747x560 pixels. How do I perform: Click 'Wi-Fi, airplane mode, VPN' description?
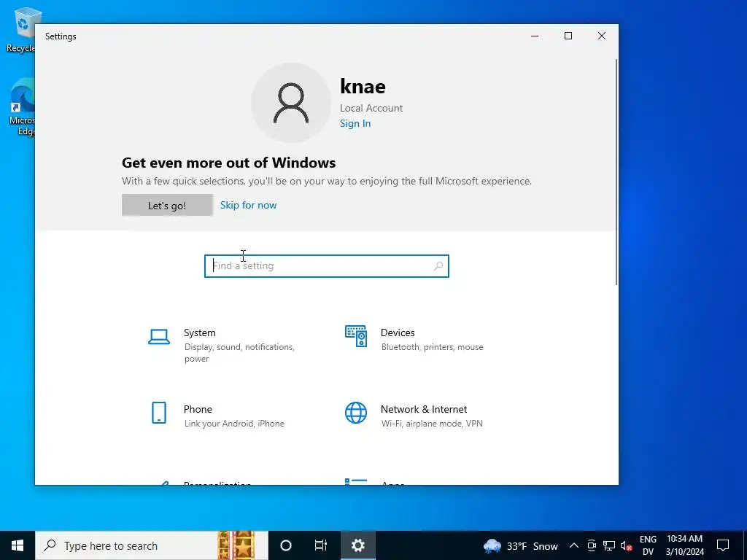click(x=432, y=424)
